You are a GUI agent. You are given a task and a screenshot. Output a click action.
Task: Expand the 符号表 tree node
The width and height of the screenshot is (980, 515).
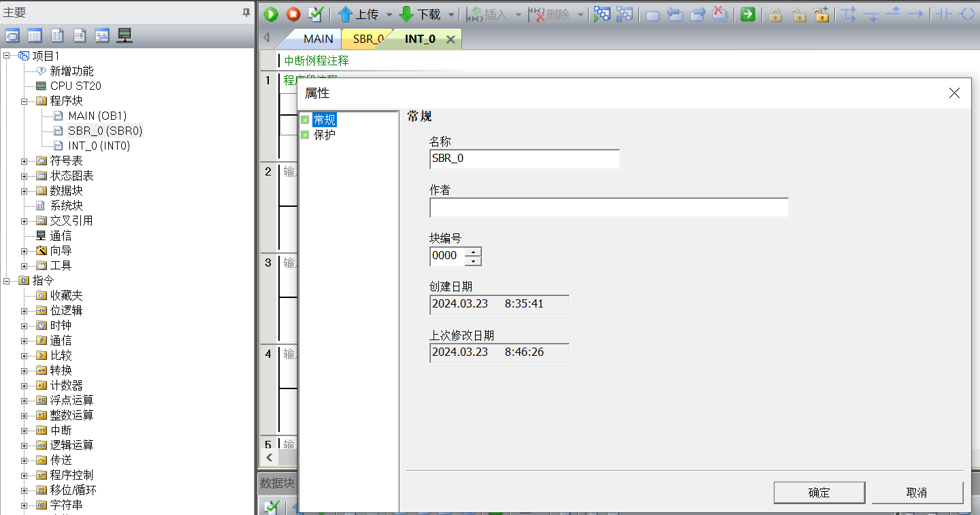24,161
